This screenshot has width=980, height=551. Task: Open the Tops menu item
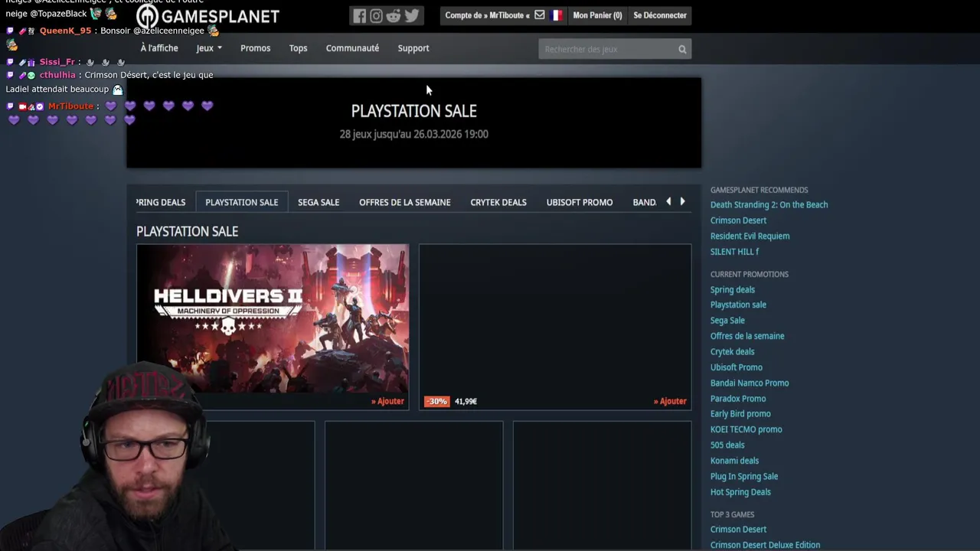(298, 48)
